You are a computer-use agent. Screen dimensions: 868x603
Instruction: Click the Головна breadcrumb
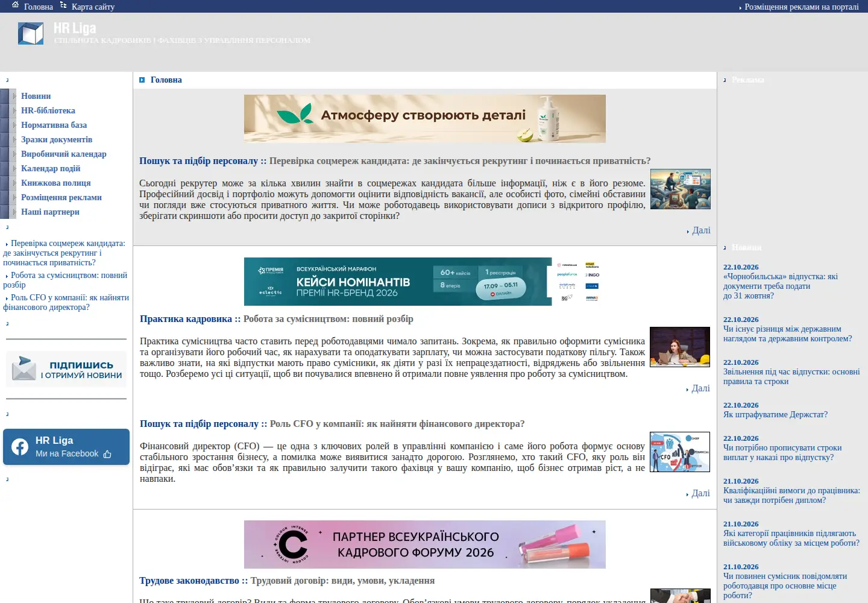click(166, 80)
